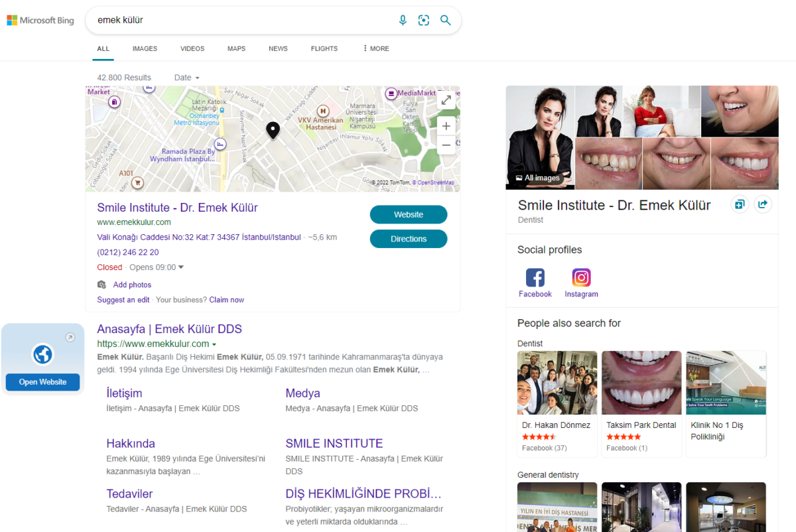Switch to the VIDEOS tab

coord(192,48)
